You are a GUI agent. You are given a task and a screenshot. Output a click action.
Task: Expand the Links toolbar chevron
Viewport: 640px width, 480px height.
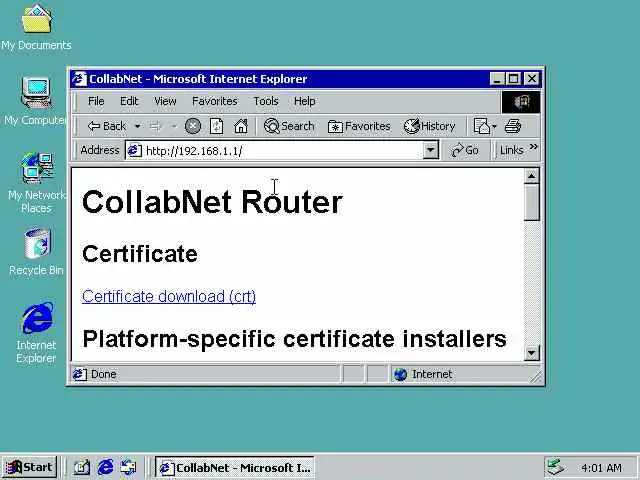tap(533, 147)
